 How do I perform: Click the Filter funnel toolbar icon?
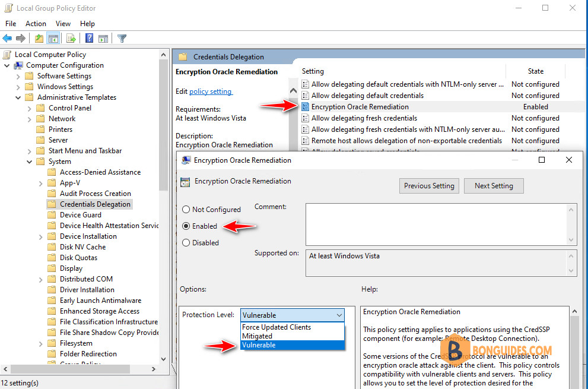(122, 38)
